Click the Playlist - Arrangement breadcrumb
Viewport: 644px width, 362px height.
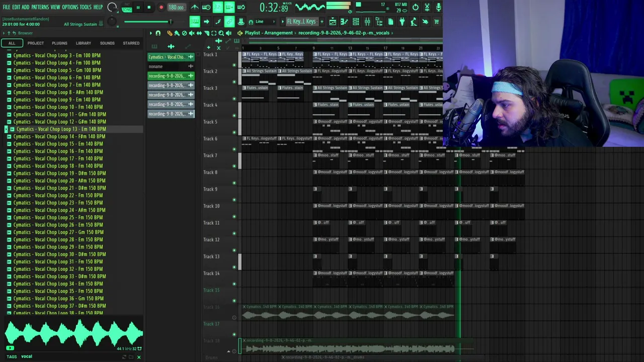[x=269, y=33]
